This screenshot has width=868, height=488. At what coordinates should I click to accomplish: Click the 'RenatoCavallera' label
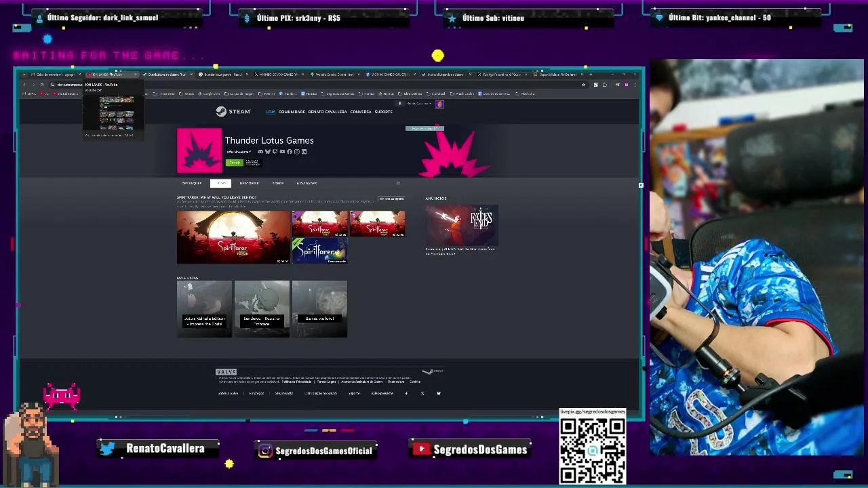tap(165, 449)
